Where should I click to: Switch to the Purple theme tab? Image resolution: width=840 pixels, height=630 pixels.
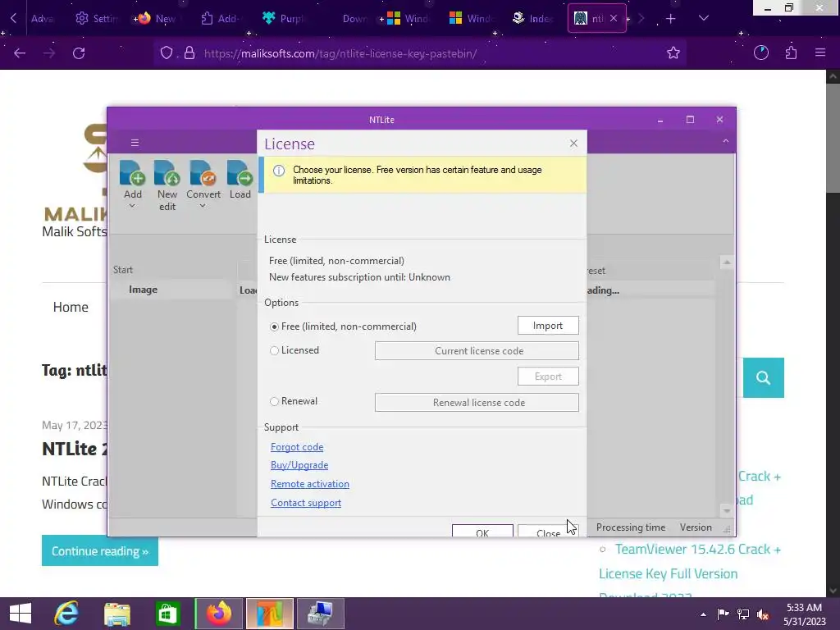[x=284, y=19]
